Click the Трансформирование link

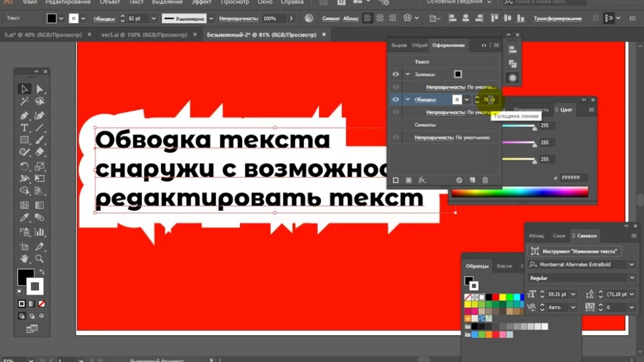point(557,19)
